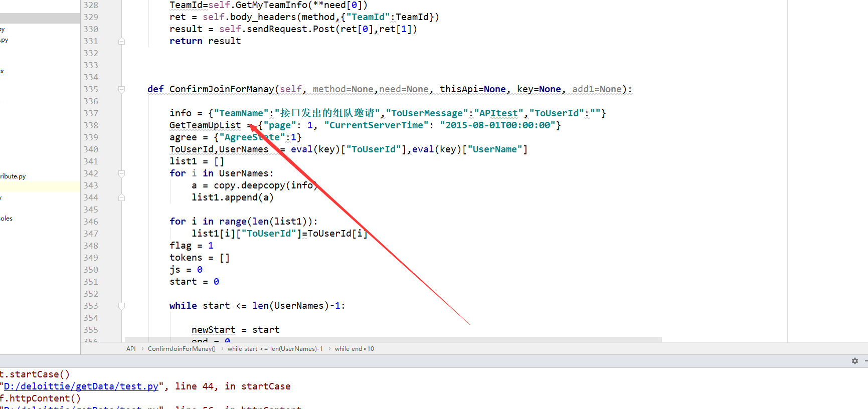Click 'body_headers' method on line 329
The image size is (868, 409).
[263, 17]
